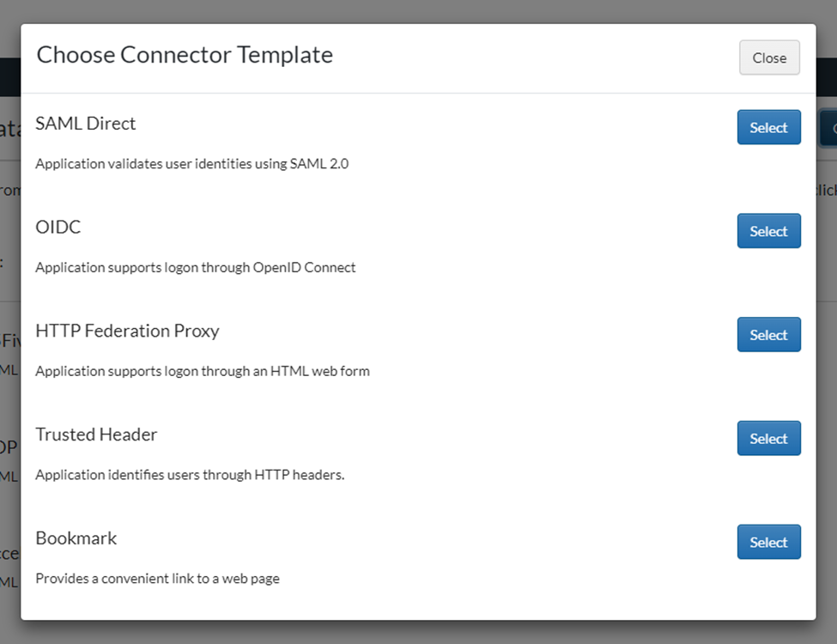Viewport: 837px width, 644px height.
Task: Click the SAML 2.0 description text
Action: click(191, 163)
